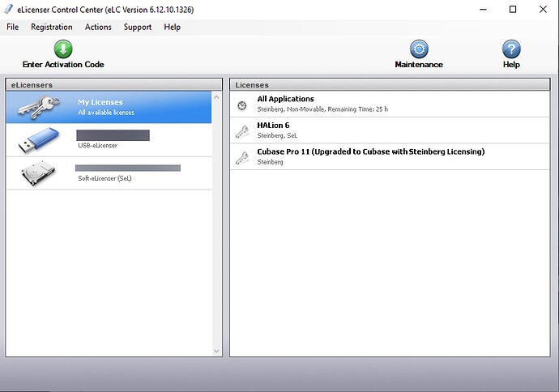559x392 pixels.
Task: Click 'Steinberg, SeL' under HALion 6
Action: pos(277,135)
